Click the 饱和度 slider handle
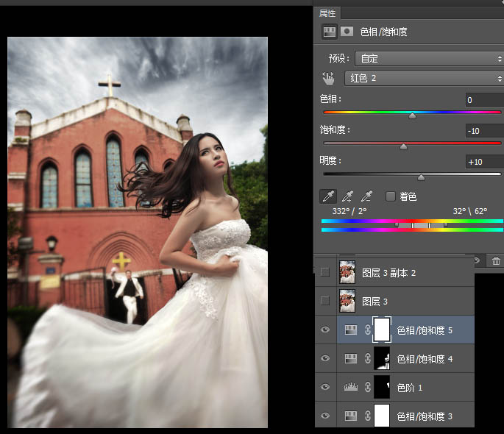 pos(403,146)
